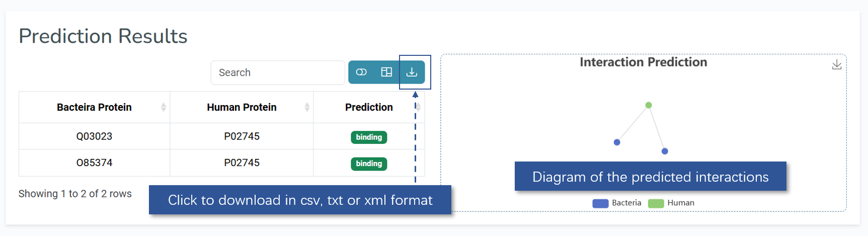
Task: Select the O85374 bacteria protein cell
Action: pyautogui.click(x=94, y=163)
